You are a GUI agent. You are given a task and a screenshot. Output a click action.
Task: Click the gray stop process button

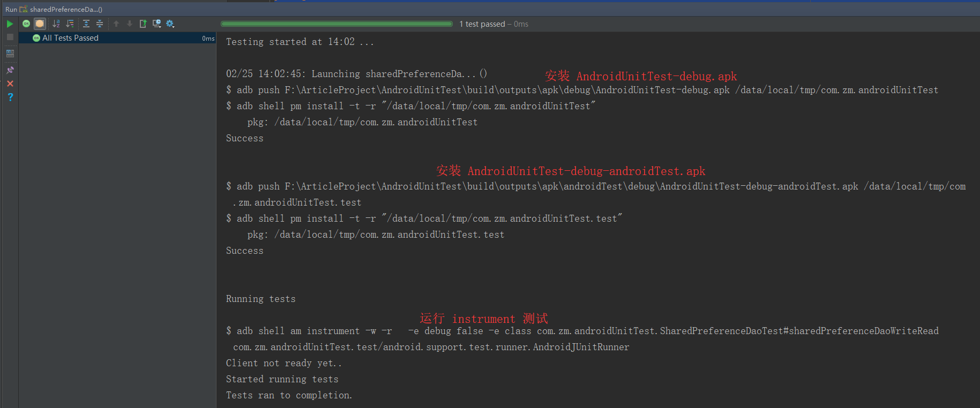[x=10, y=37]
